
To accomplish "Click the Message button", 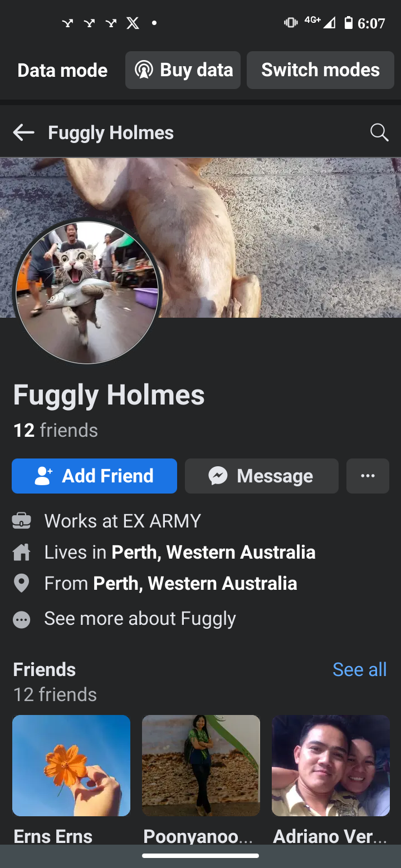I will tap(262, 476).
